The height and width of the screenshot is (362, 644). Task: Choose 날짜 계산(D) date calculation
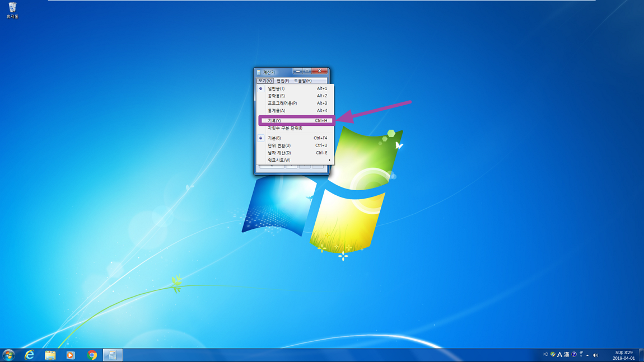[295, 153]
